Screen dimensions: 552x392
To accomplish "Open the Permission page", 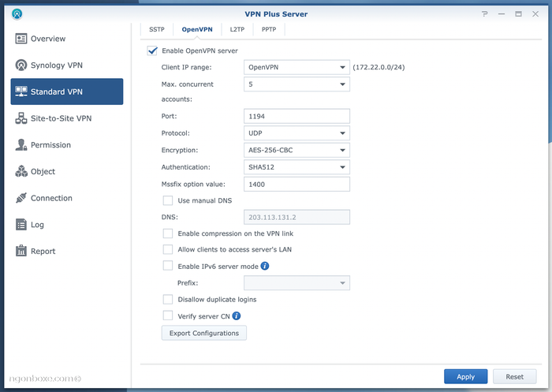I will click(x=67, y=145).
